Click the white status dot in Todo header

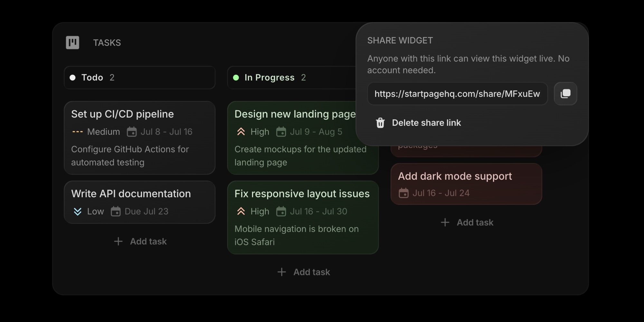[x=73, y=78]
